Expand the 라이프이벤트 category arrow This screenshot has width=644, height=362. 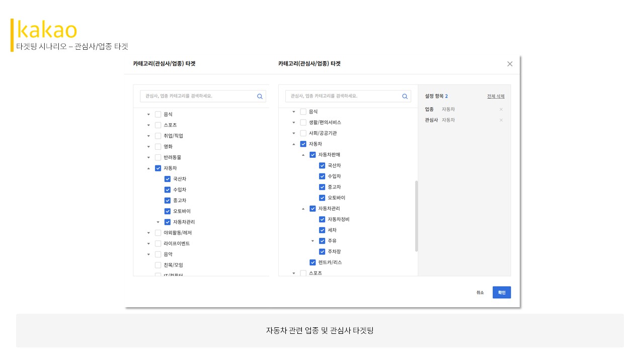148,244
